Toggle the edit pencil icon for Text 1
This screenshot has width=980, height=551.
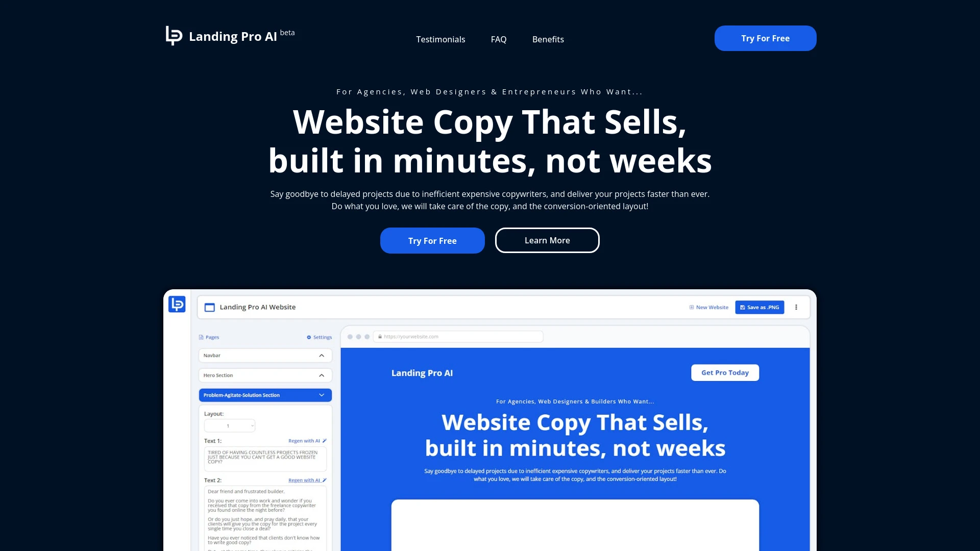(325, 440)
